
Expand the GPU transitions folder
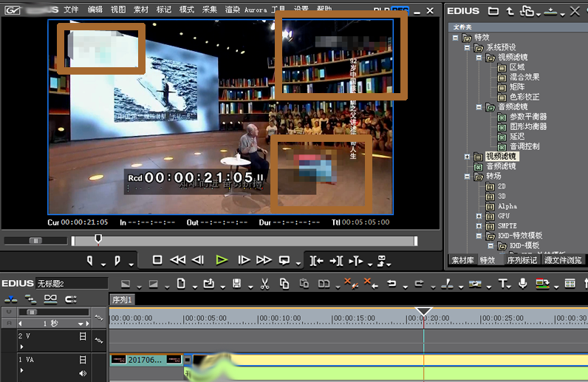479,216
